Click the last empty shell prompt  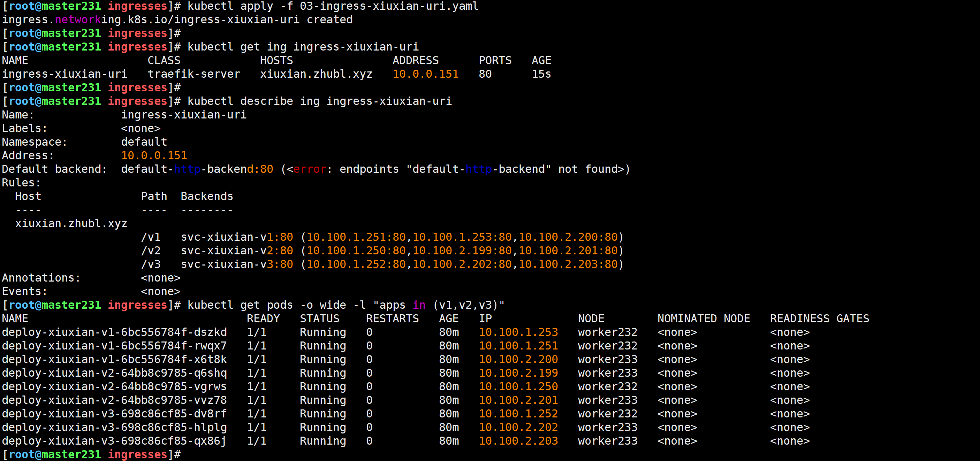coord(91,454)
